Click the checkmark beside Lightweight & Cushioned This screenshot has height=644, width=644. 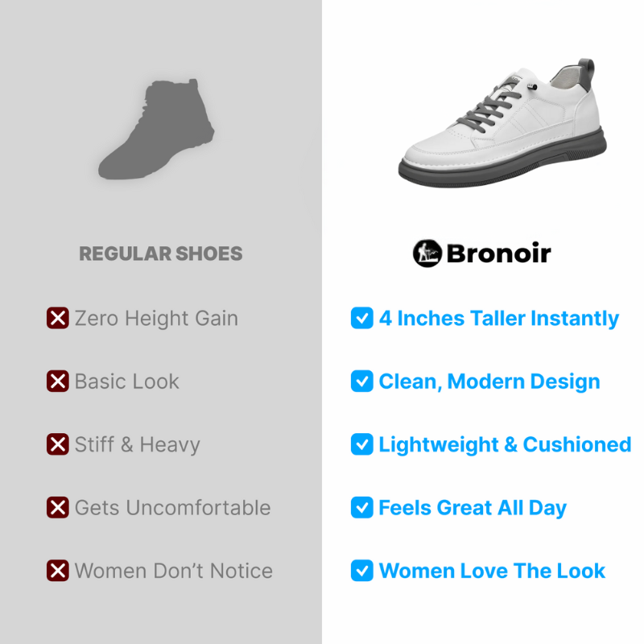pos(361,444)
